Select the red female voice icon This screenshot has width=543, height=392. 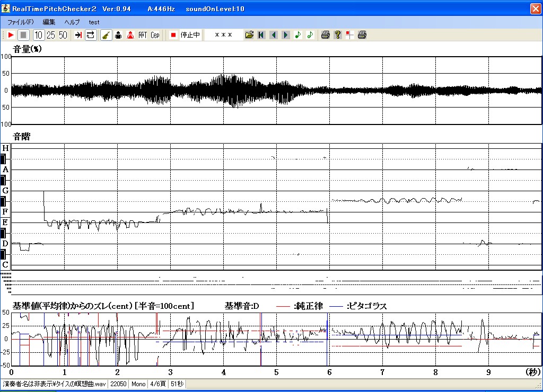click(130, 35)
